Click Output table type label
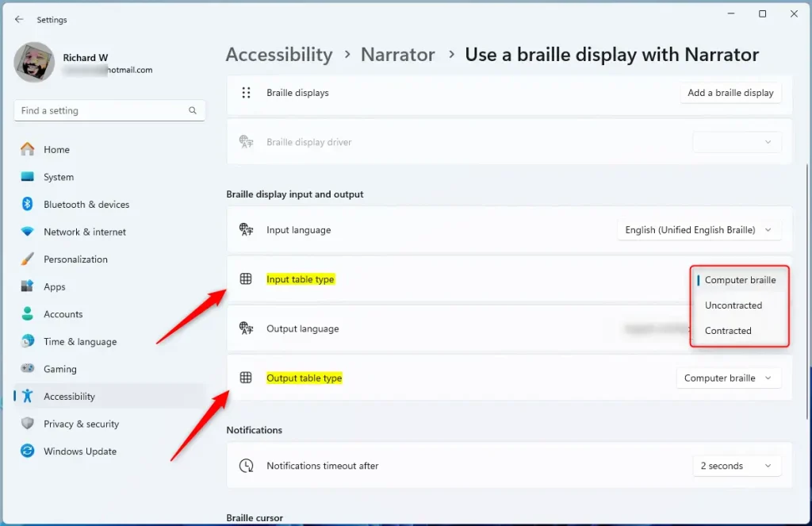Viewport: 812px width, 526px height. tap(304, 378)
